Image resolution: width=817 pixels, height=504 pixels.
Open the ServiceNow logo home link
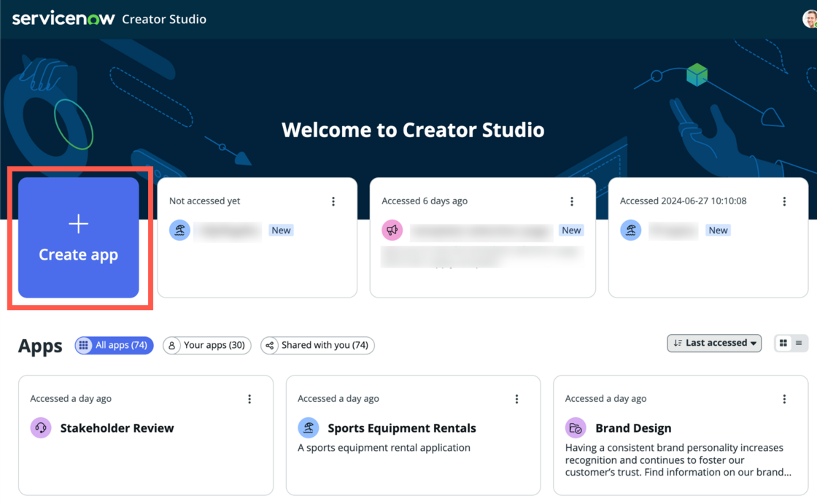(x=63, y=19)
